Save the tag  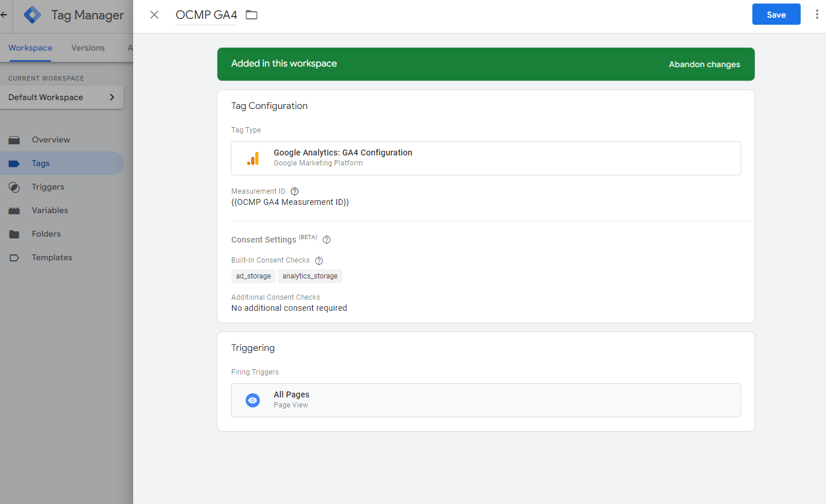click(776, 14)
